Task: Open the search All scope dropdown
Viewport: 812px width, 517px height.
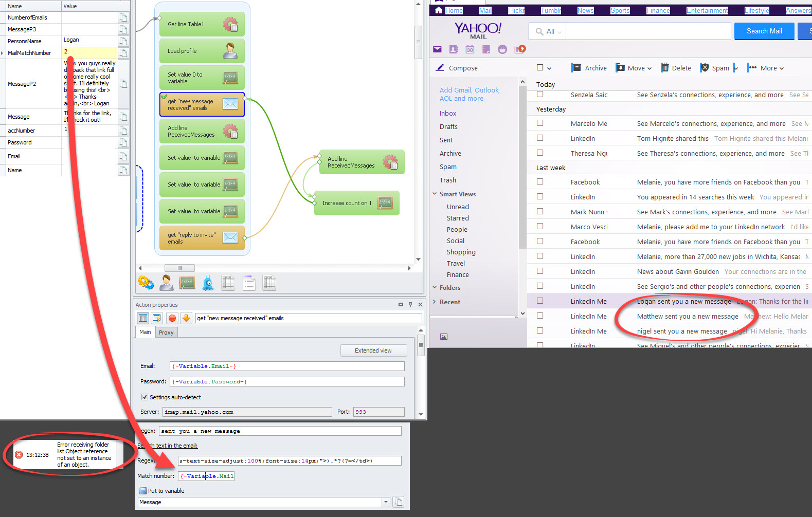Action: coord(549,31)
